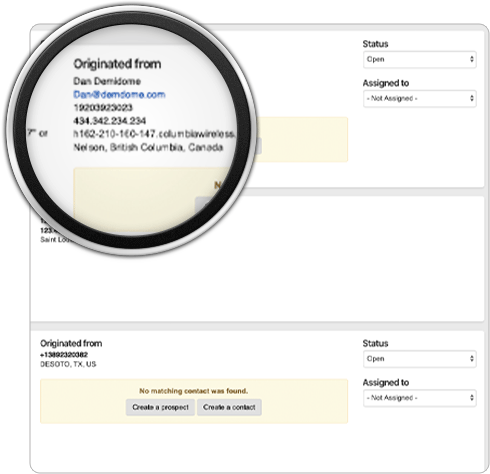Expand the top Assigned to dropdown
490x474 pixels.
420,98
